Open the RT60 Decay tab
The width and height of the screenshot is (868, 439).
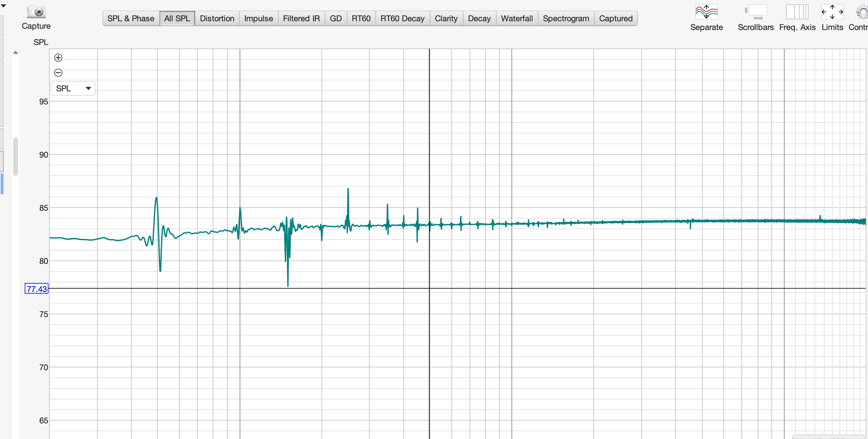[402, 18]
